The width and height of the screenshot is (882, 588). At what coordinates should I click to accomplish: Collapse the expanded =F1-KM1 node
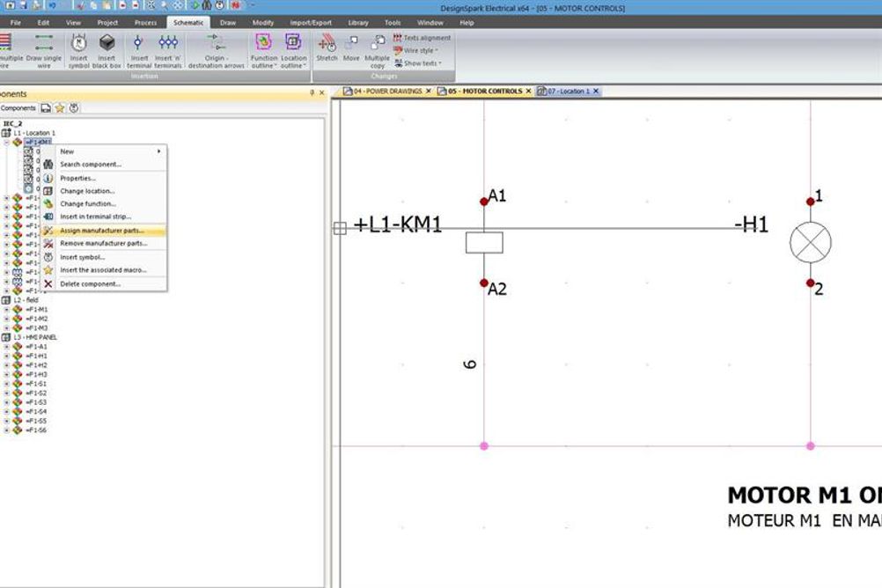click(x=7, y=143)
